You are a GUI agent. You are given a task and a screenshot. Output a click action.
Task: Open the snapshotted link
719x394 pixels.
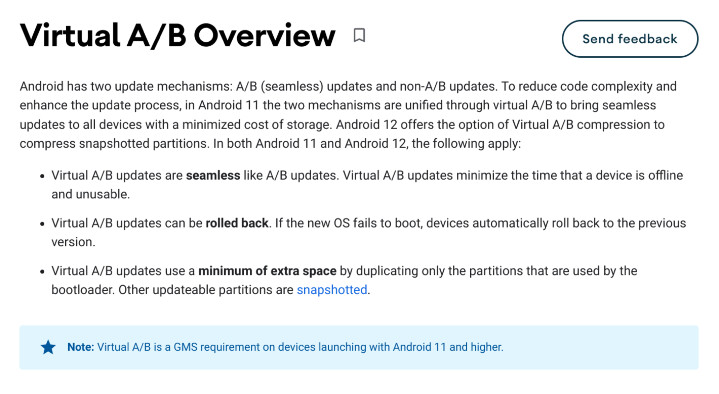pyautogui.click(x=332, y=290)
